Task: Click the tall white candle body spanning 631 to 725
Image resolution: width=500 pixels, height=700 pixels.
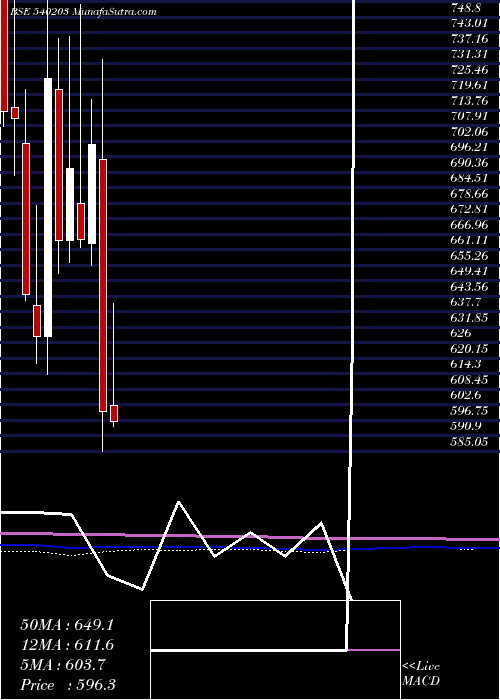Action: [x=48, y=208]
